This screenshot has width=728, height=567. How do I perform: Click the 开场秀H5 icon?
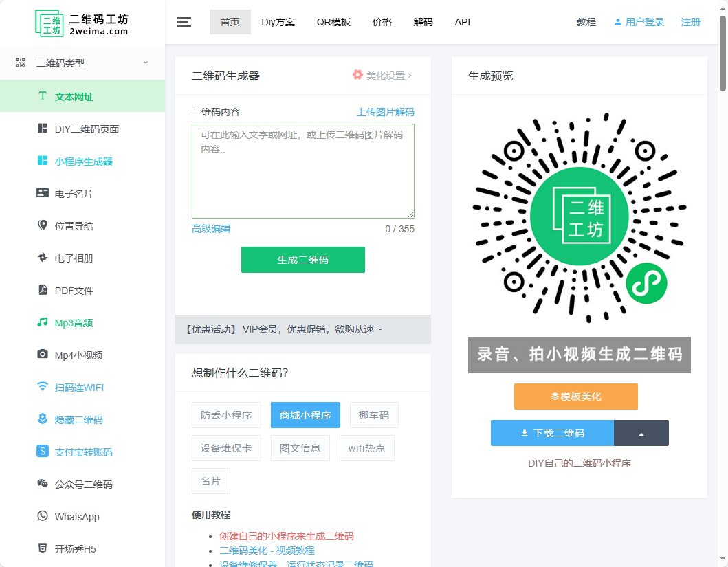(42, 548)
